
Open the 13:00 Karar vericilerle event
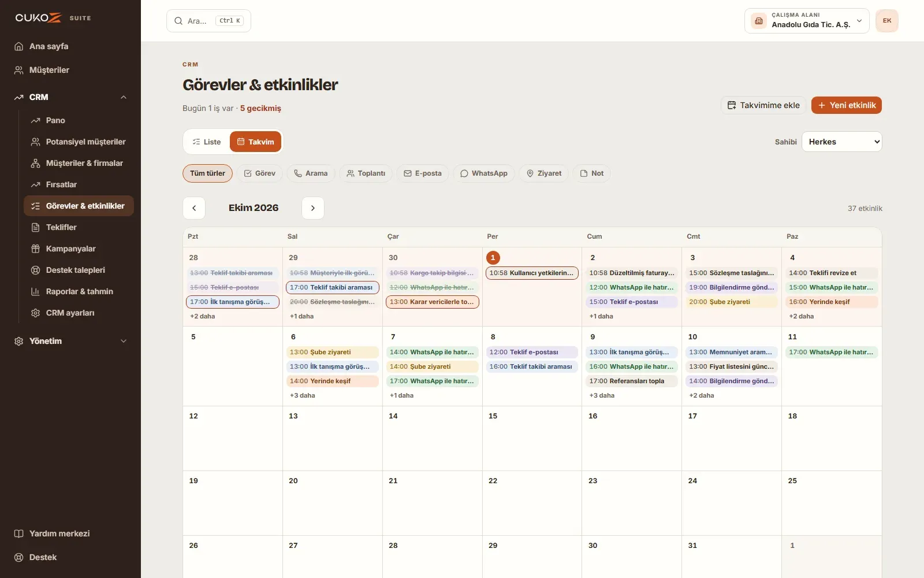coord(433,302)
